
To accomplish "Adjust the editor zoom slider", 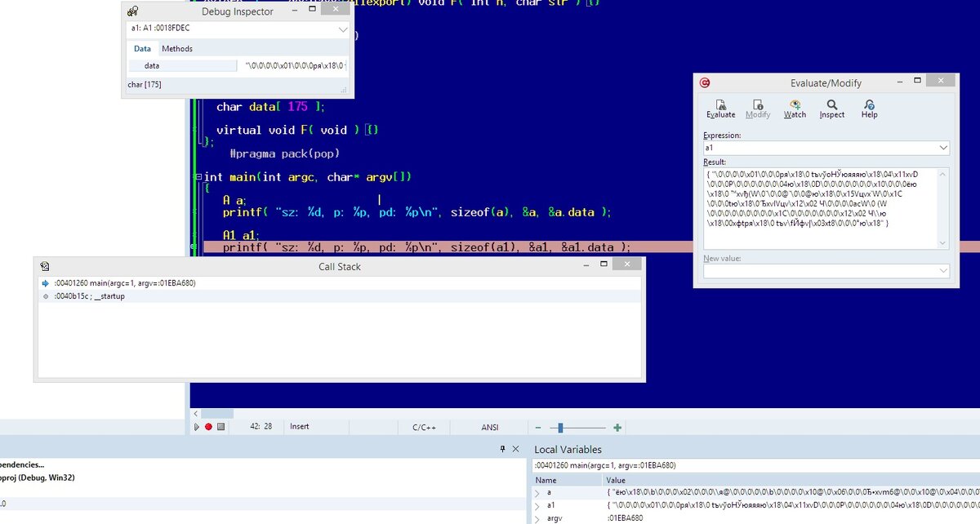I will click(560, 427).
